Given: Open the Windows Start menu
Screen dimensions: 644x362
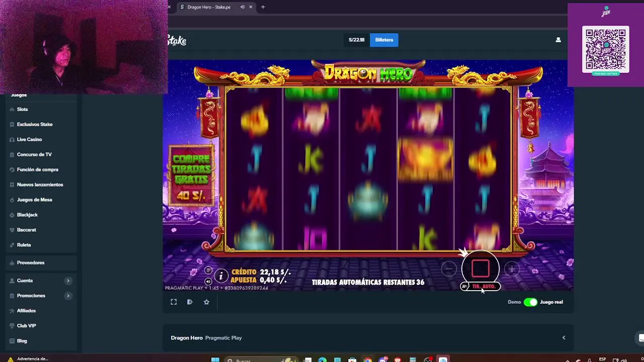Looking at the screenshot, I should tap(215, 360).
